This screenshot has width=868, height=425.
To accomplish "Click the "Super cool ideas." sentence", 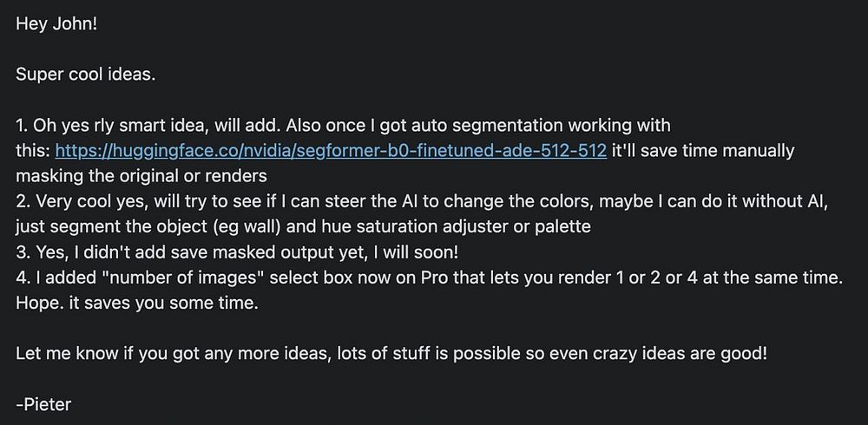I will point(86,75).
